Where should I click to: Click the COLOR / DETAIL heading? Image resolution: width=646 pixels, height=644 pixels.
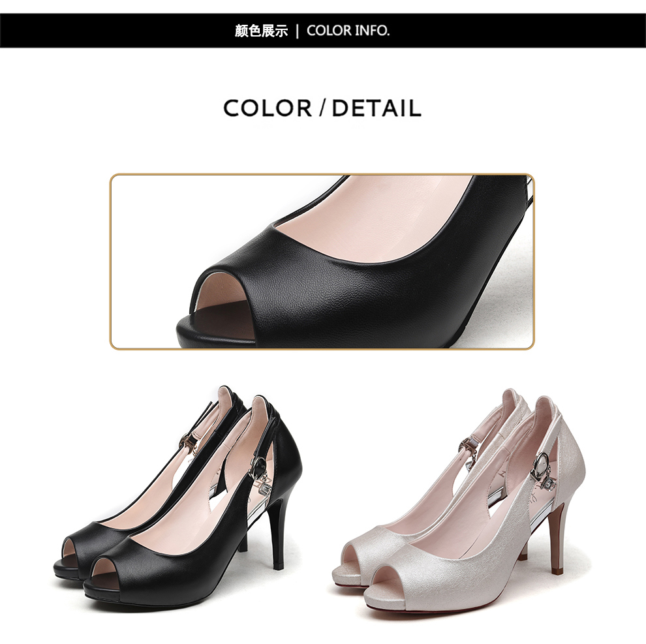[322, 108]
